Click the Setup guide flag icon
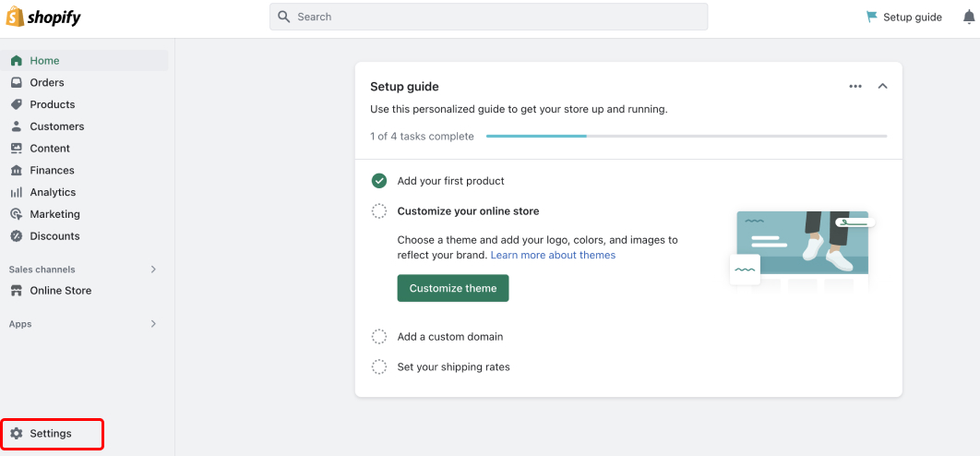The image size is (980, 456). point(871,17)
